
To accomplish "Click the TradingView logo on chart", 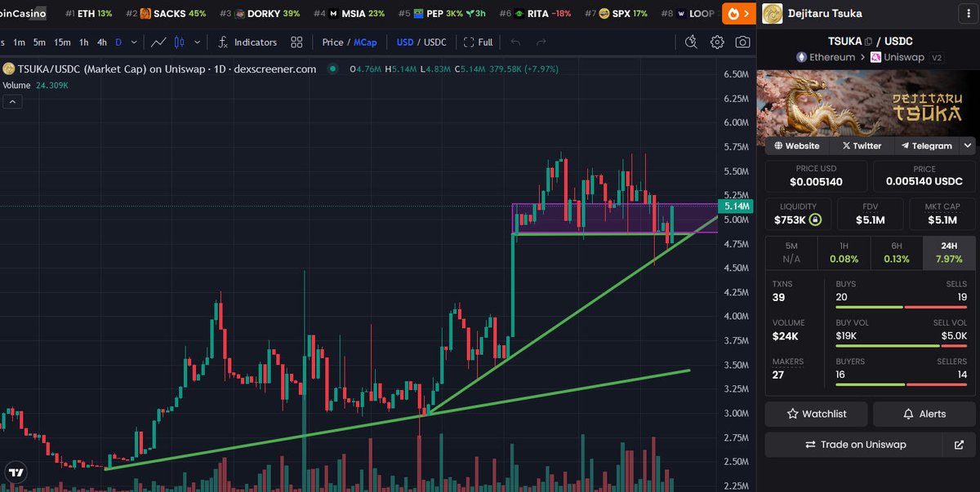I will 16,472.
